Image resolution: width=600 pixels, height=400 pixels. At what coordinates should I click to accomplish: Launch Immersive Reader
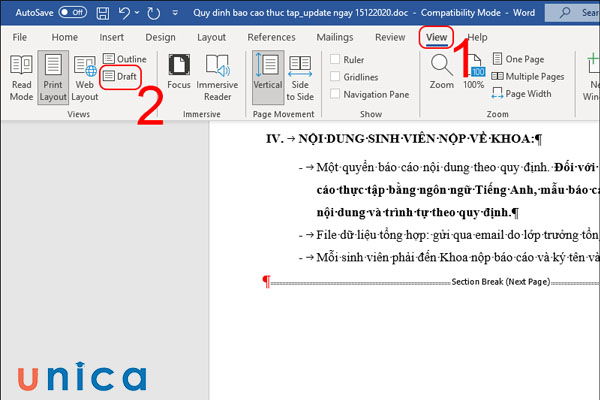click(217, 76)
